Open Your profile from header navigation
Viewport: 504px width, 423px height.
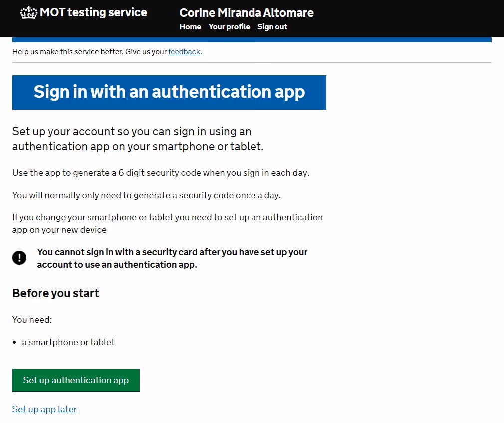229,27
